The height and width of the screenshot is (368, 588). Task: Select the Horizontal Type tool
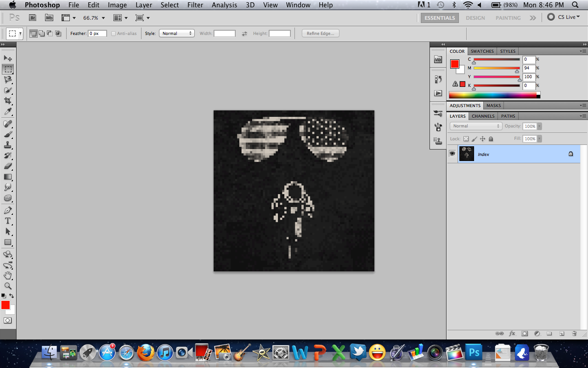[8, 221]
